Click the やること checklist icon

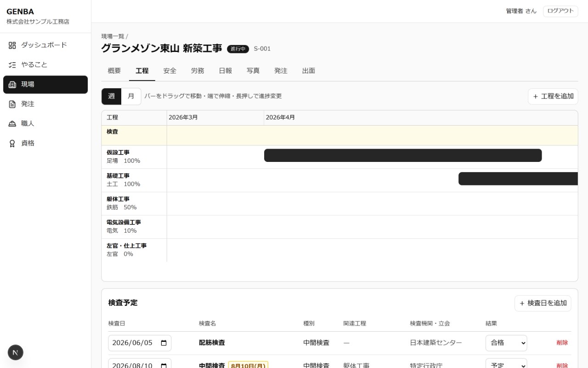pyautogui.click(x=12, y=65)
